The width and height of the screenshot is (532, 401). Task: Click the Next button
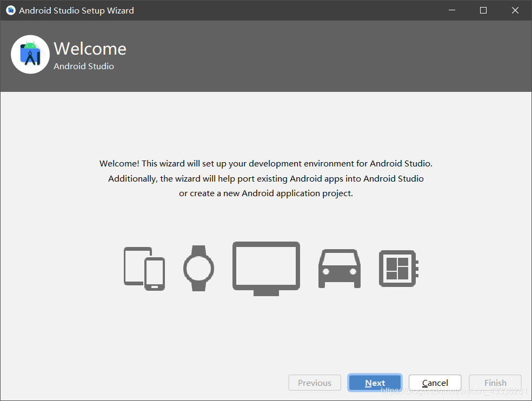point(375,383)
